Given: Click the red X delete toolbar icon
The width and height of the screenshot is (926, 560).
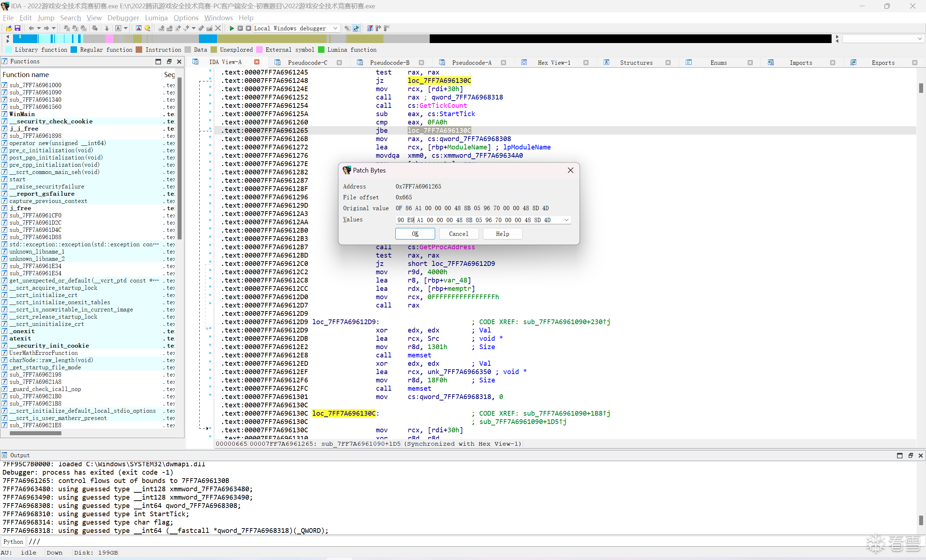Looking at the screenshot, I should 218,28.
